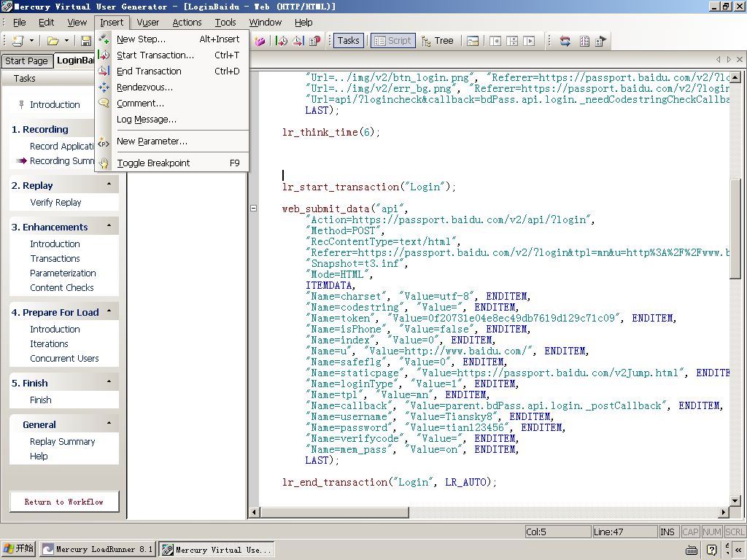Click the tab scroll-left arrow icon
This screenshot has width=747, height=560.
coord(719,60)
